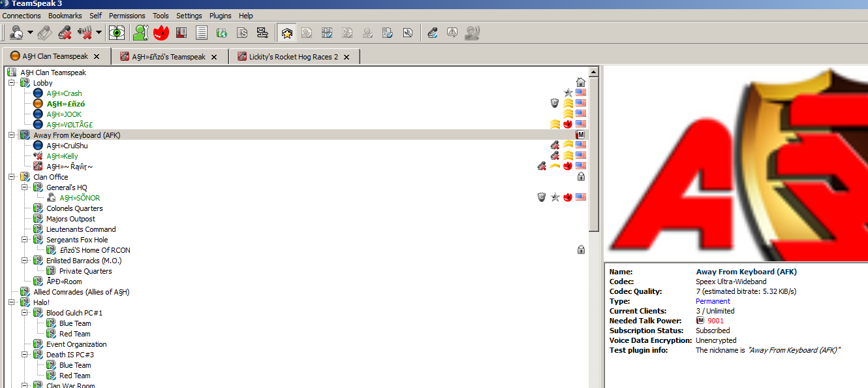Viewport: 868px width, 388px height.
Task: Open dropdown arrow beside mute speakers icon
Action: [x=99, y=32]
